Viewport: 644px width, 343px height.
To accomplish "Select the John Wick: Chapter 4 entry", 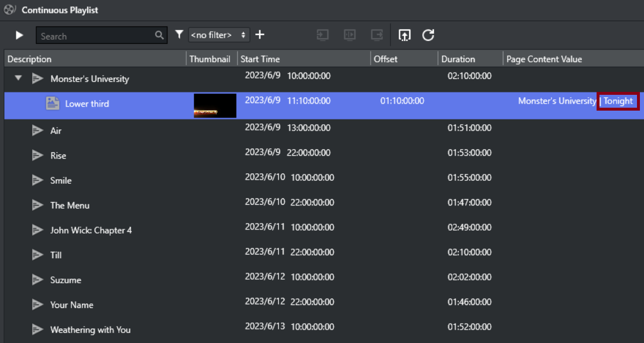I will [91, 230].
